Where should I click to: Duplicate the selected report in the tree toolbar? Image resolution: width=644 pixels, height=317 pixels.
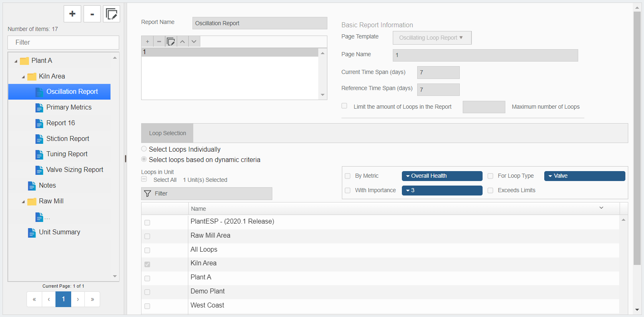(x=111, y=14)
